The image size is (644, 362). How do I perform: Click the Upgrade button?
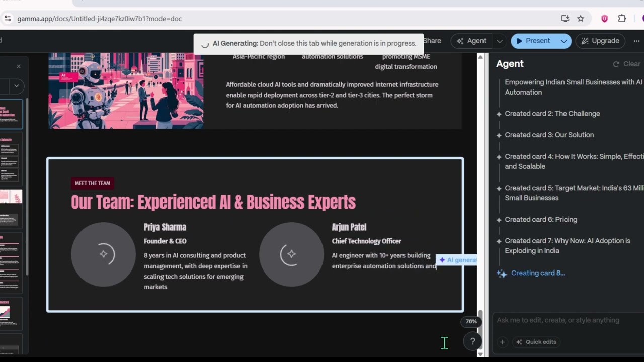(x=600, y=41)
